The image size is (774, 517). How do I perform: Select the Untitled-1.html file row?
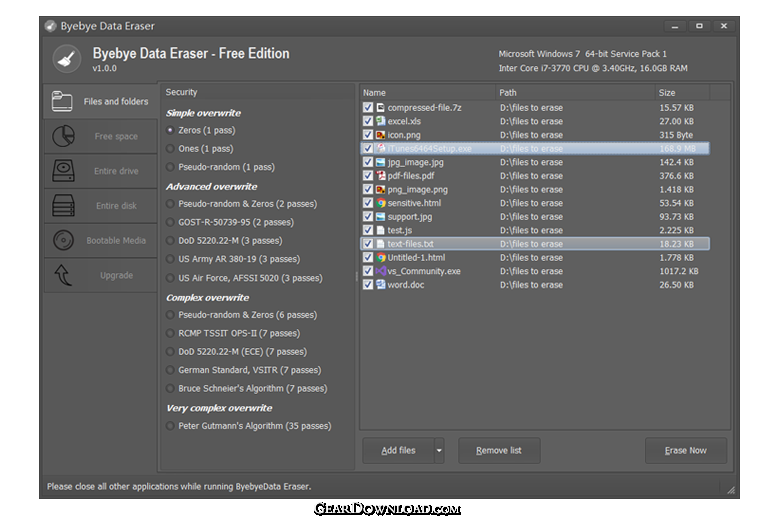[x=535, y=257]
